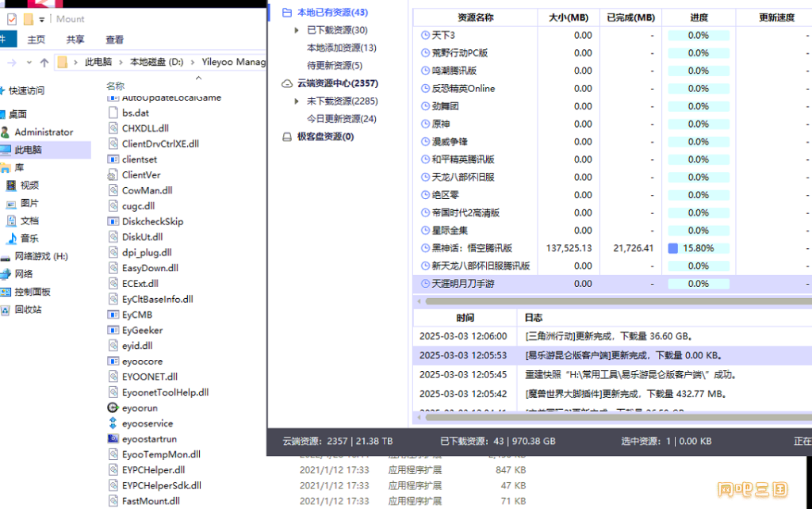Click the clock icon beside 天下3
Screen dimensions: 812x509
point(425,35)
